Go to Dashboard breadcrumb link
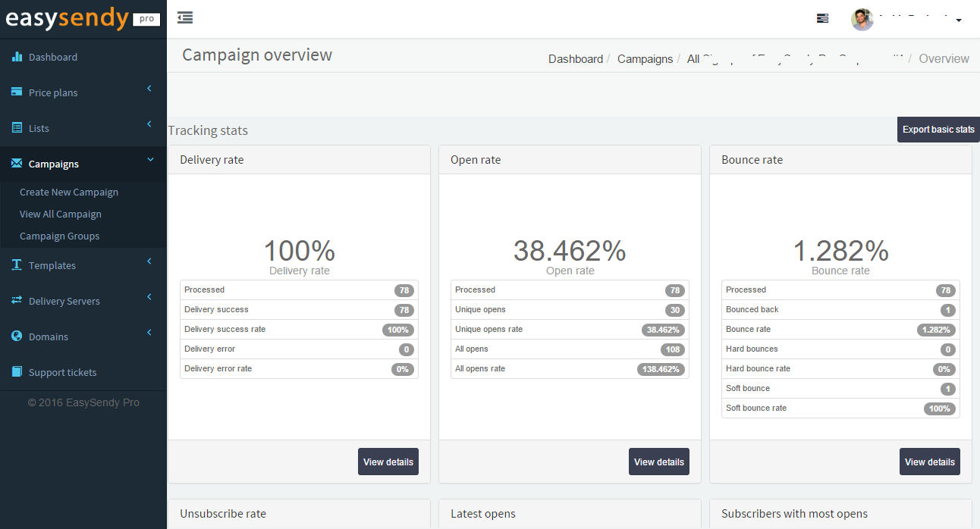Viewport: 980px width, 529px height. (576, 59)
